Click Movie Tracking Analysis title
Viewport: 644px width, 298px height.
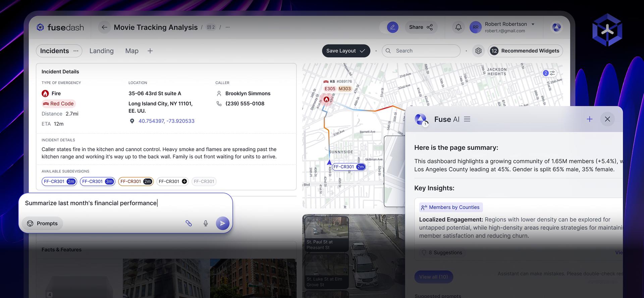[156, 27]
